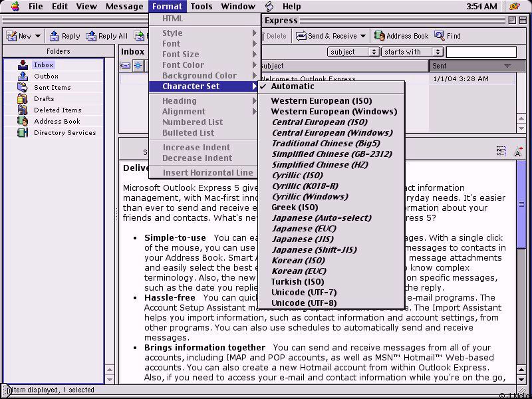Open the Help menu
Screen dimensions: 532x399
(291, 6)
